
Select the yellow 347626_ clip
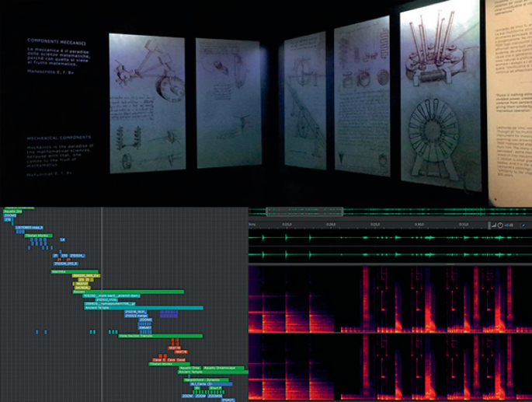coord(82,288)
